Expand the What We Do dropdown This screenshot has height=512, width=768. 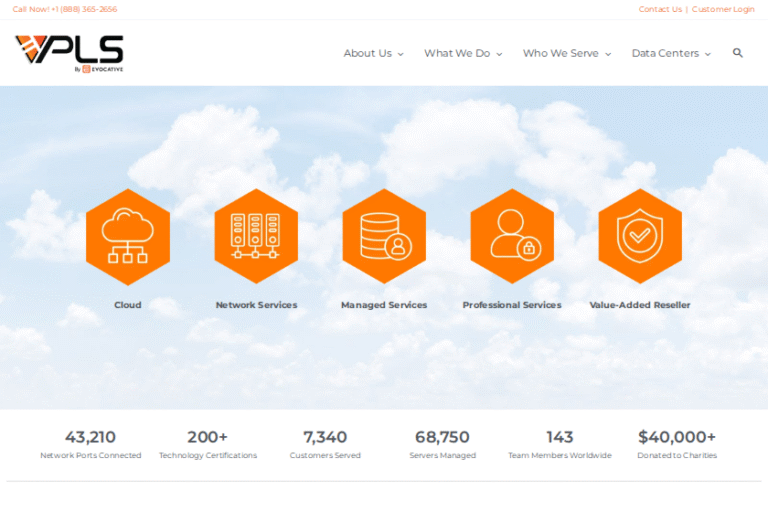(463, 54)
